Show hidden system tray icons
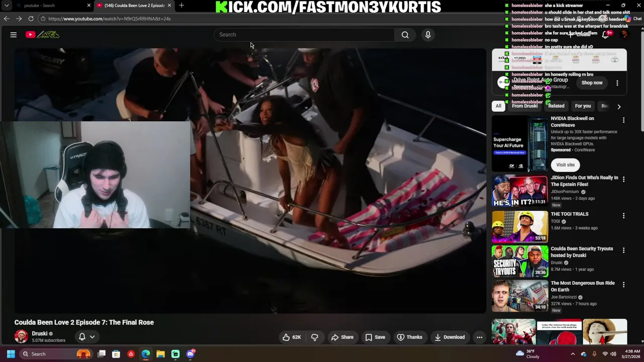This screenshot has width=644, height=362. click(x=573, y=354)
